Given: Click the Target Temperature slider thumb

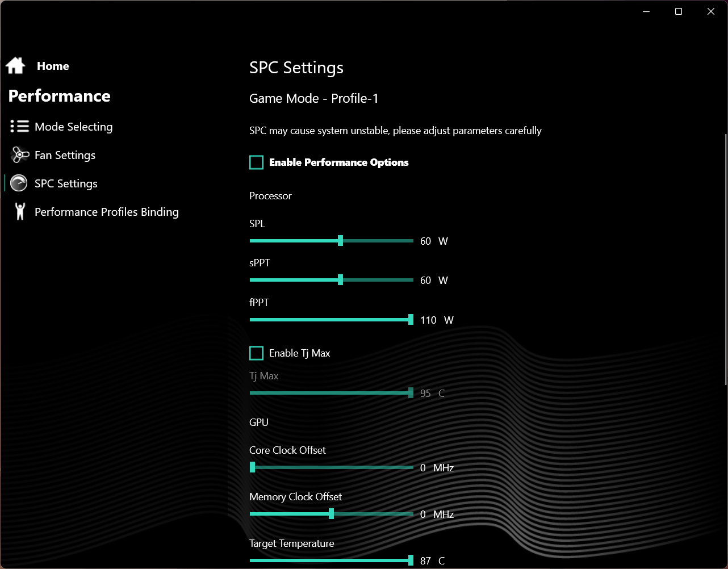Looking at the screenshot, I should click(x=411, y=560).
